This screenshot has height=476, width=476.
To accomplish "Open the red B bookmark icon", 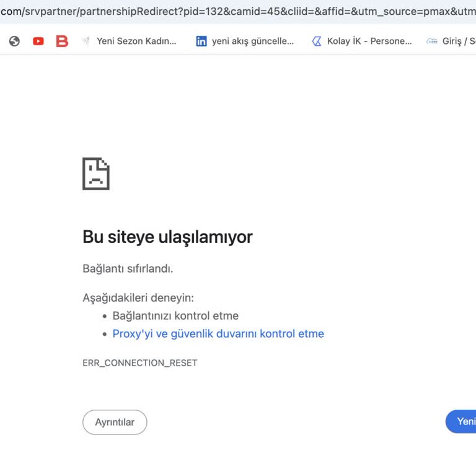I will (62, 41).
